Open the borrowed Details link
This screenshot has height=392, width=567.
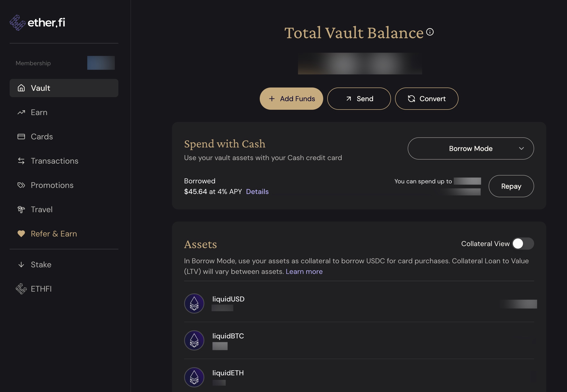coord(257,191)
